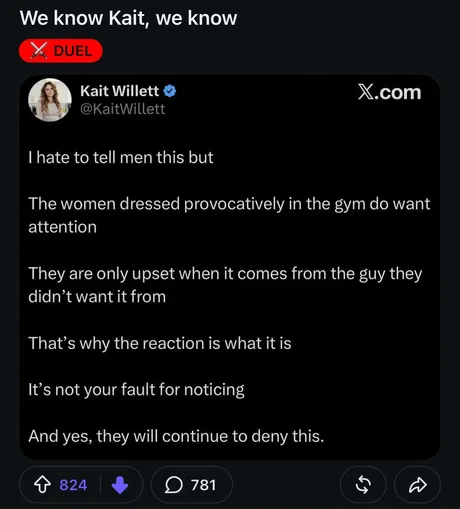Screen dimensions: 460x509
Task: Click the women dressed provocatively paragraph
Action: pyautogui.click(x=229, y=215)
